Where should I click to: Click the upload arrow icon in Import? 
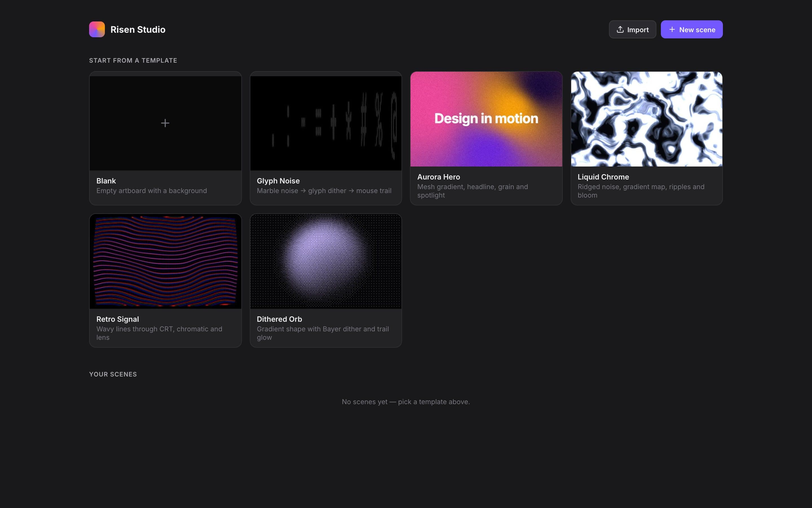pyautogui.click(x=620, y=30)
